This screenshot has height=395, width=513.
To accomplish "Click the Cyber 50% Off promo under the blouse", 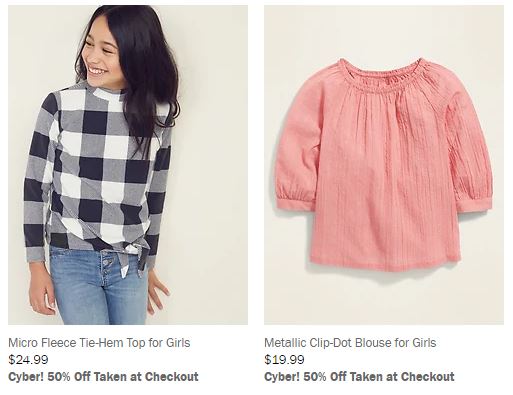I will [x=359, y=377].
